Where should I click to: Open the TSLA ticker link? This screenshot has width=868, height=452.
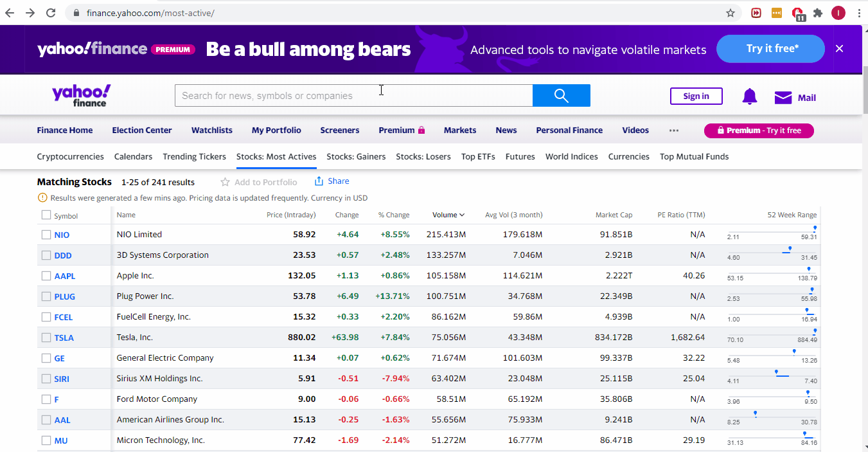[64, 338]
